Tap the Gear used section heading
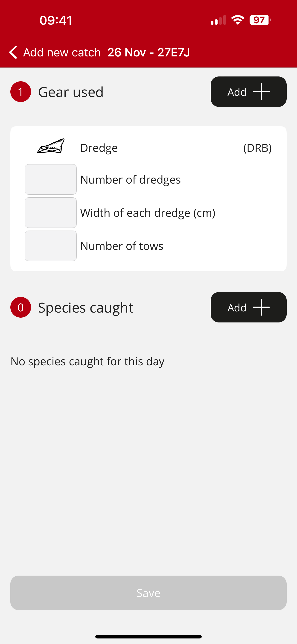The height and width of the screenshot is (644, 297). click(71, 92)
